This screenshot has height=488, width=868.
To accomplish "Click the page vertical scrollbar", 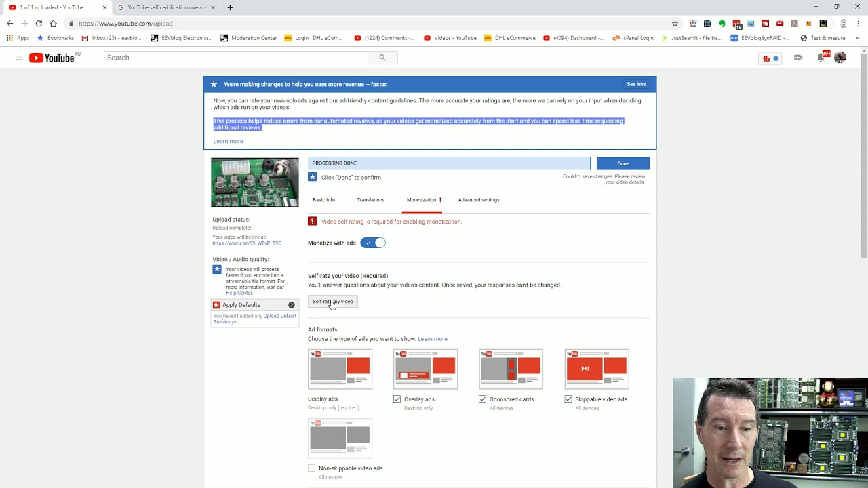I will [864, 156].
